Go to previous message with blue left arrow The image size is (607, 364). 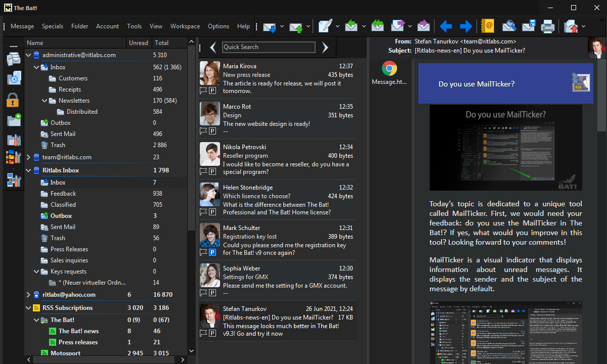tap(446, 26)
